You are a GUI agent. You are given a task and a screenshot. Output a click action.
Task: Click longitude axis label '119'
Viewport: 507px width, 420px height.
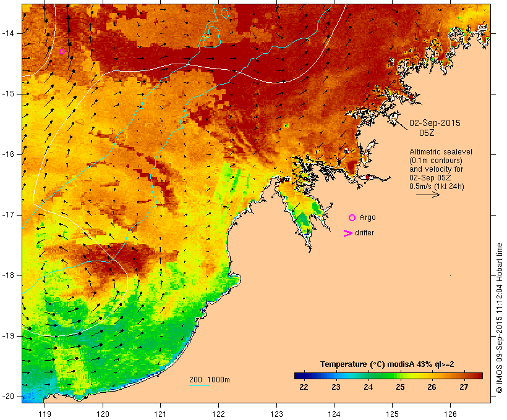[45, 414]
